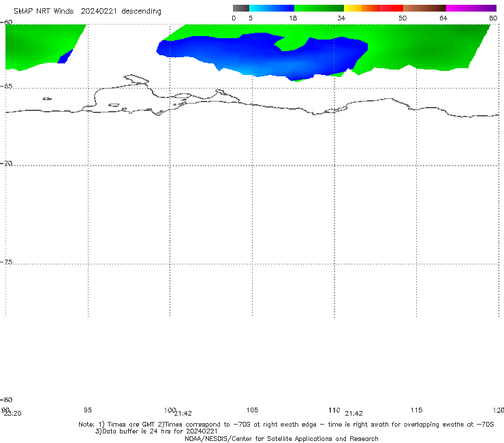
Task: Click the longitude label '115'
Action: pos(417,410)
